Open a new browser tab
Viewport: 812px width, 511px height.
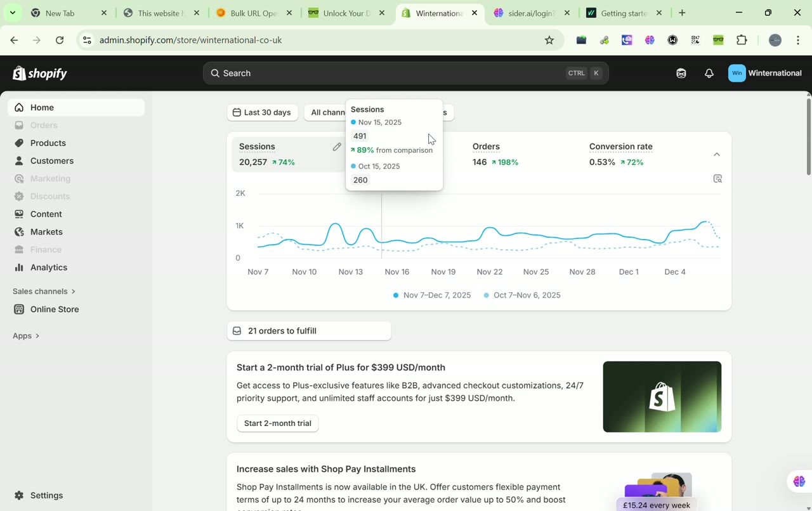(x=683, y=13)
